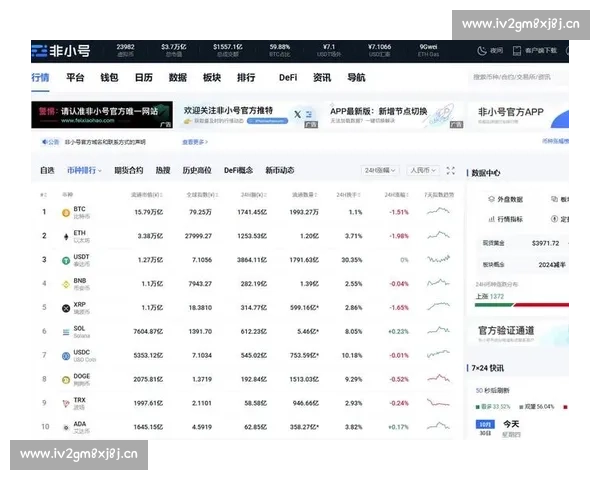Sort by 全球指数 column header
600x480 pixels.
(x=202, y=195)
